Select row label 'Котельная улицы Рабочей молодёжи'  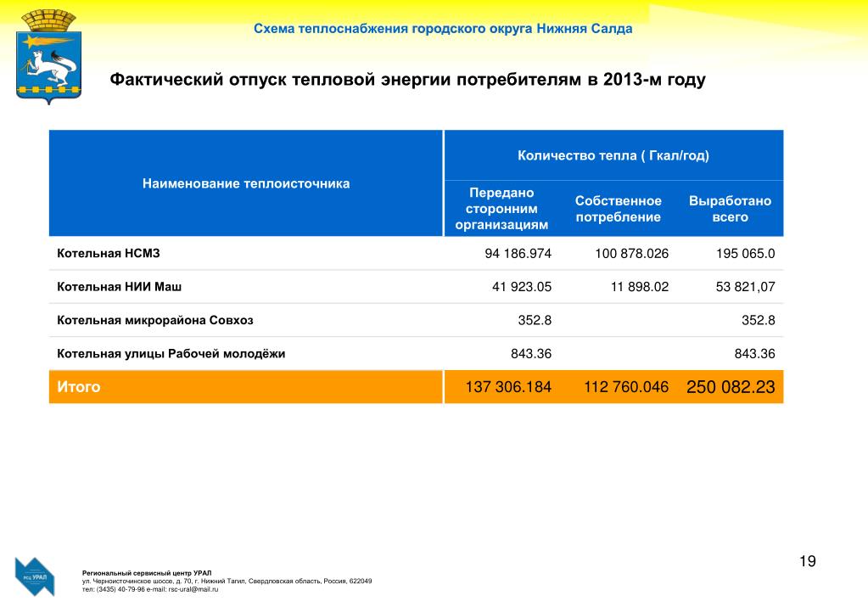[x=171, y=353]
